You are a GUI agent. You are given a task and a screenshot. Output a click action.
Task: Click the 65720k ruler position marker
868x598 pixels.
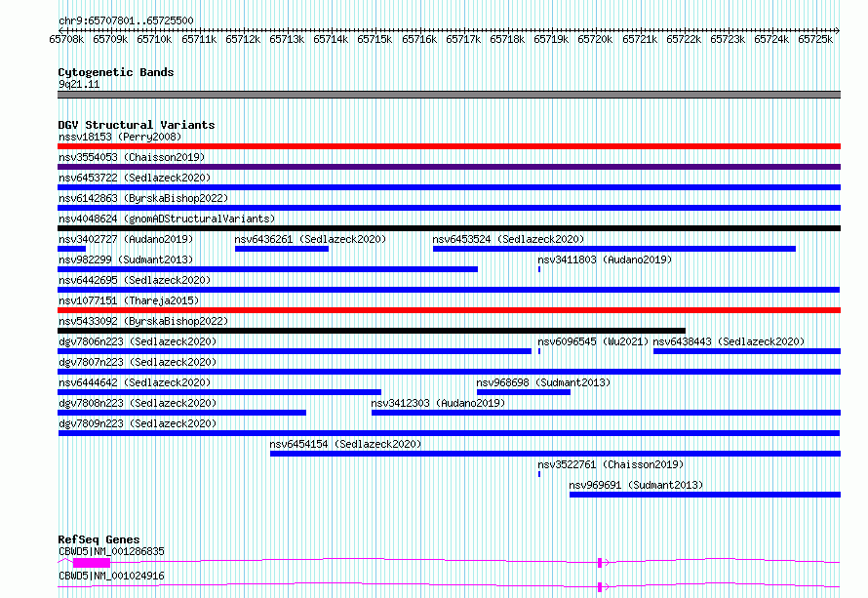pos(595,39)
